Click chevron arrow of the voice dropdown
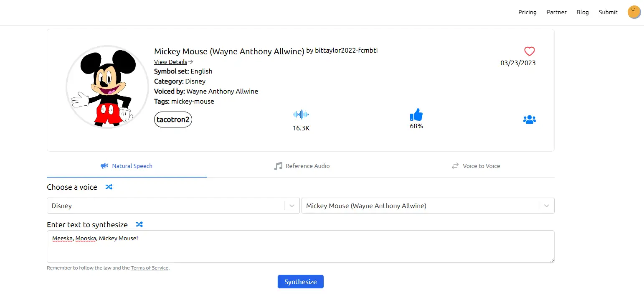The width and height of the screenshot is (644, 295). pyautogui.click(x=547, y=206)
